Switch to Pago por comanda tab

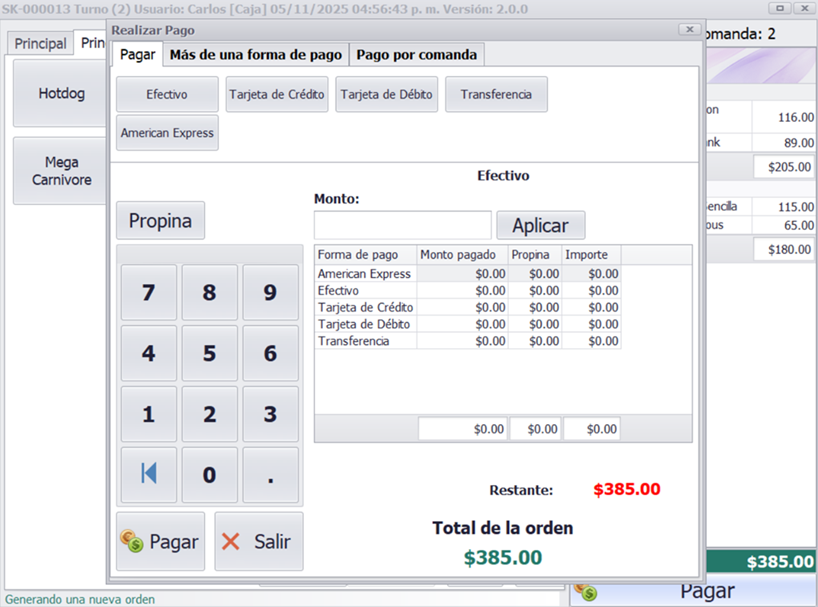click(x=417, y=54)
